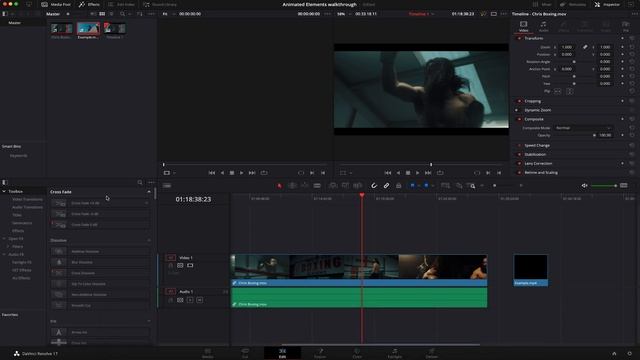Collapse the Cross Fade category
Screen dimensions: 640x360
149,191
